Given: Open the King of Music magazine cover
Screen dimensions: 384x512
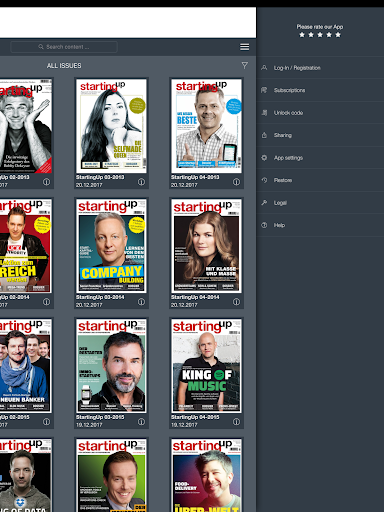Looking at the screenshot, I should coord(206,366).
